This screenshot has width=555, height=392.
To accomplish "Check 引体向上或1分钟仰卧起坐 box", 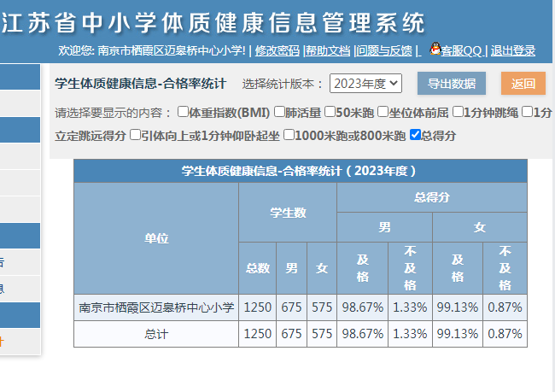I will pyautogui.click(x=135, y=135).
